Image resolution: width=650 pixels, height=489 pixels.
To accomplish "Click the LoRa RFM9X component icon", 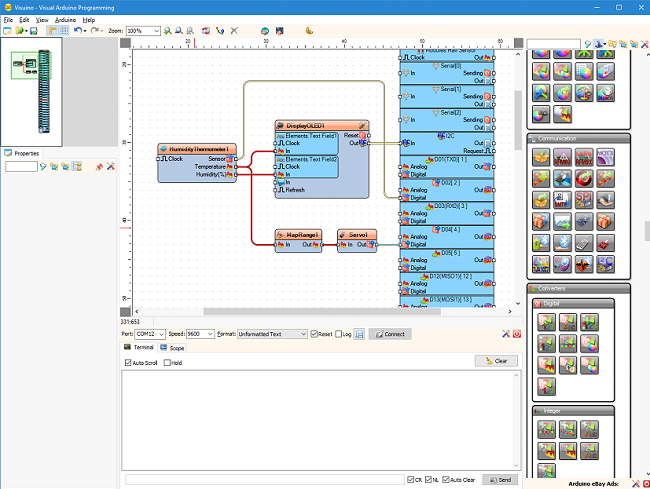I will click(x=584, y=157).
